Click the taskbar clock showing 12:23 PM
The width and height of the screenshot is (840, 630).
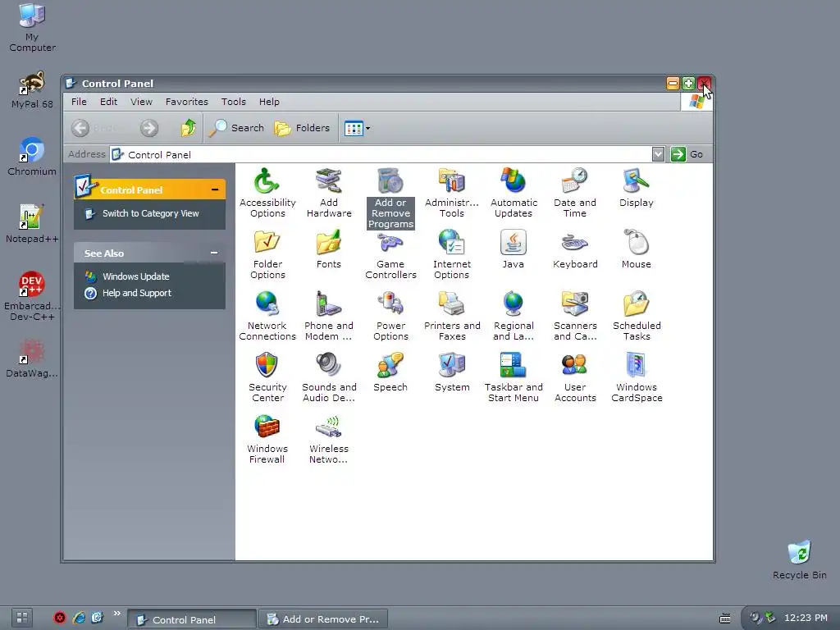click(806, 618)
